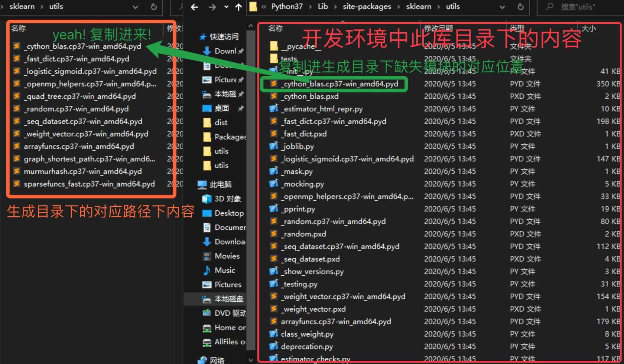Click sklearn breadcrumb in Python37 window
Viewport: 624px width, 364px height.
click(419, 7)
